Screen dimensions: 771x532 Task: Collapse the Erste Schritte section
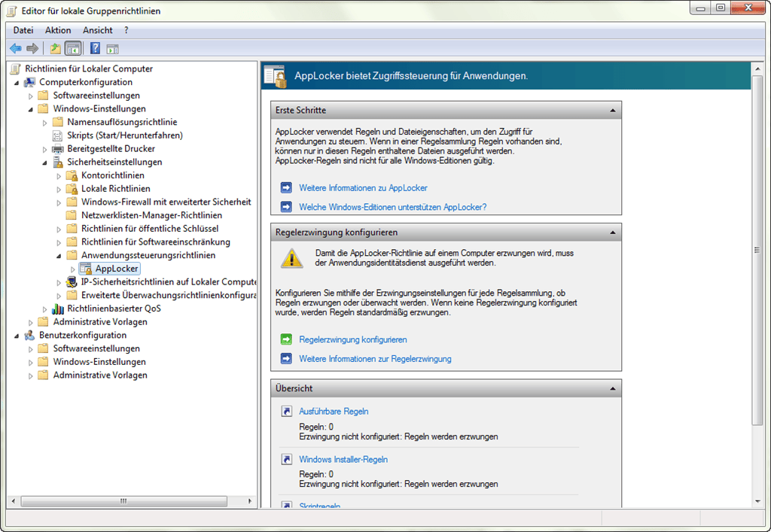pyautogui.click(x=614, y=111)
